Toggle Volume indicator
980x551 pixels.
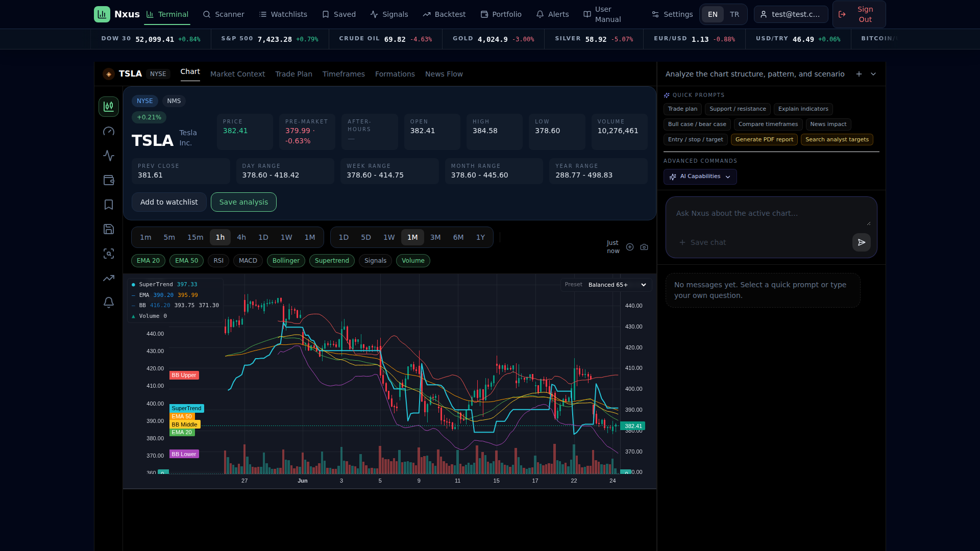pos(413,261)
